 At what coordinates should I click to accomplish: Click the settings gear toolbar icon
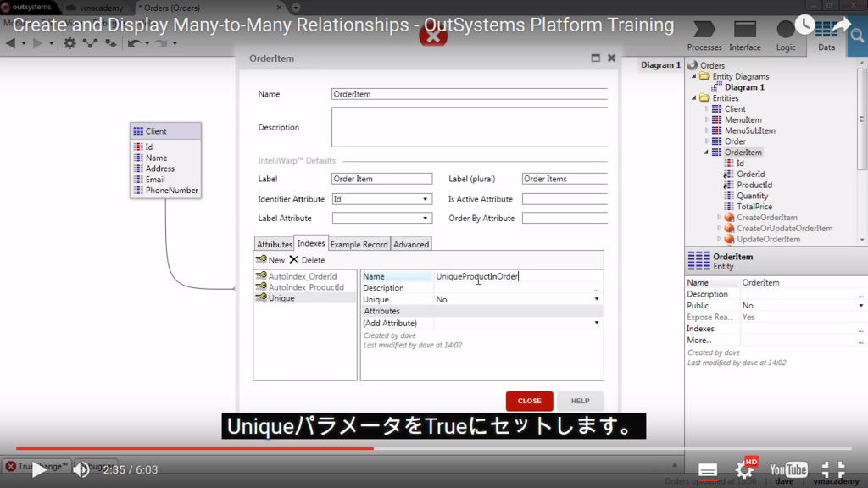pos(70,42)
